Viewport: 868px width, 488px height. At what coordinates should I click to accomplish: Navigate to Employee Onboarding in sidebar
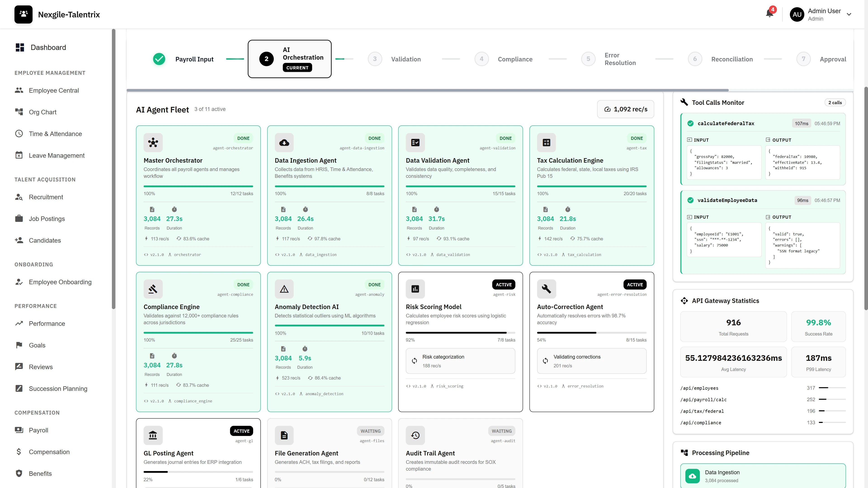[x=60, y=282]
